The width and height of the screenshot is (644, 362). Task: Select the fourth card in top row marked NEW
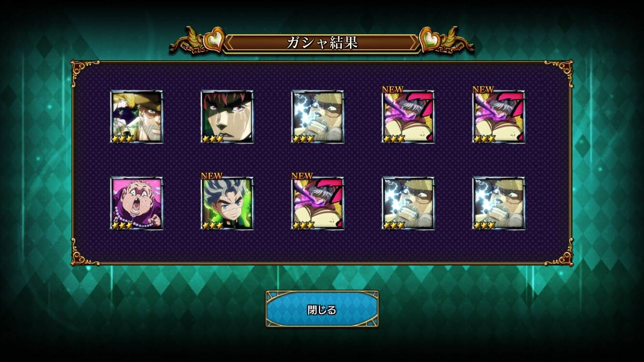click(408, 117)
